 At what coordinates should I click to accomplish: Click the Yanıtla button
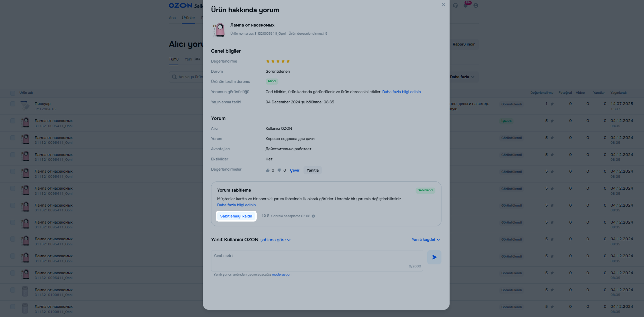coord(312,170)
